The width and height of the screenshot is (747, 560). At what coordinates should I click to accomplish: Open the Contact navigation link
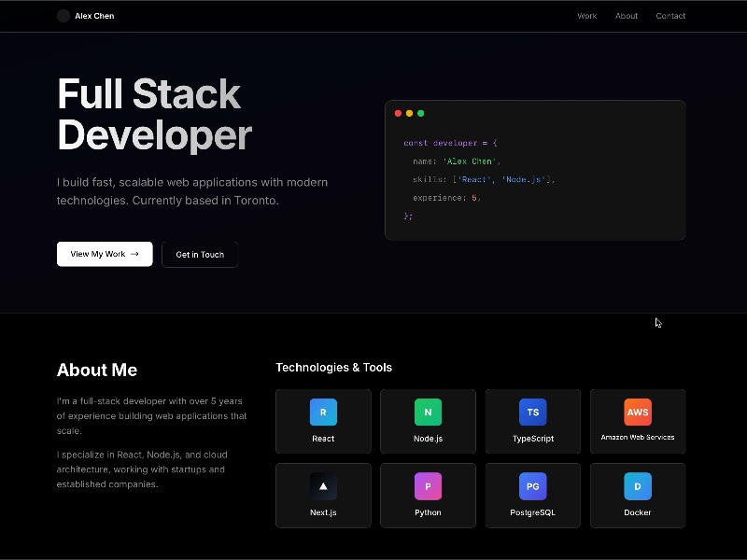[670, 16]
